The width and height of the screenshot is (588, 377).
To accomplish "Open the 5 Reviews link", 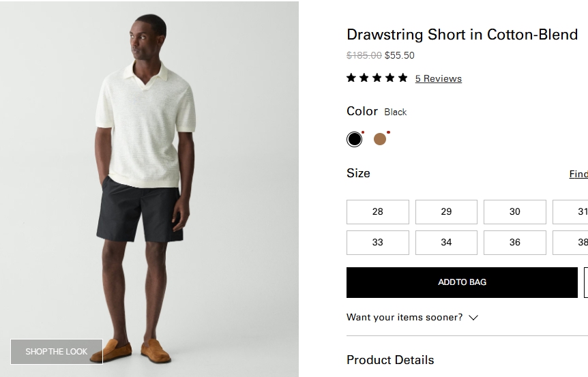I will click(x=438, y=78).
